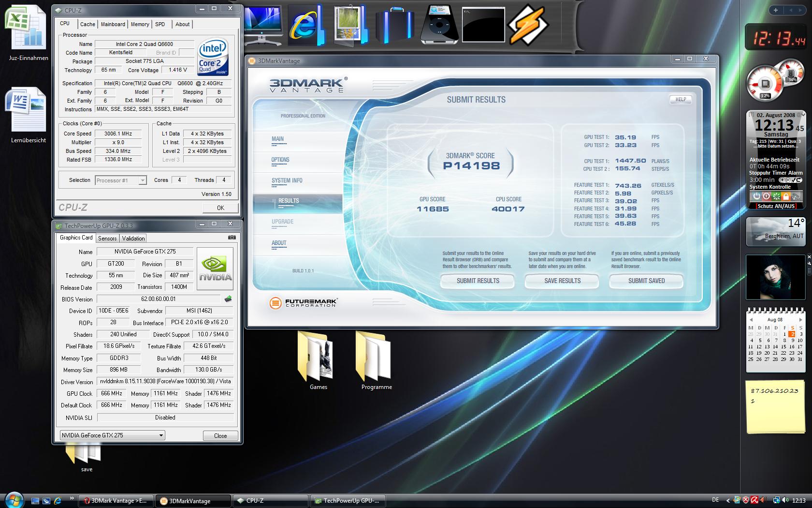This screenshot has height=508, width=812.
Task: Click the SUBMIT RESULTS button
Action: point(478,281)
